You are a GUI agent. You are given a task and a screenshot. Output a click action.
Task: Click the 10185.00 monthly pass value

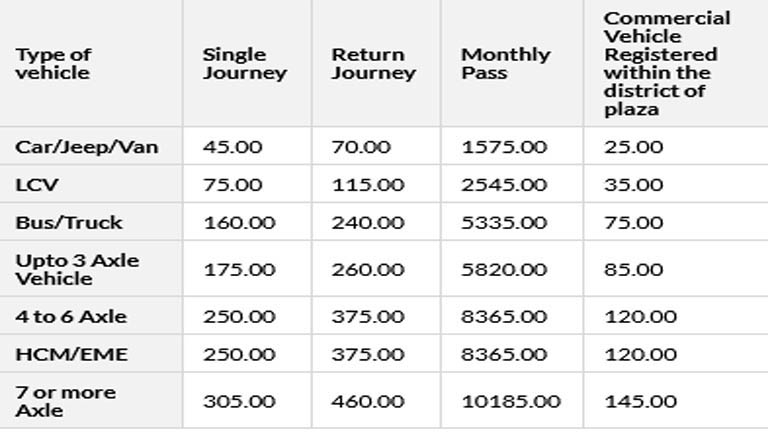tap(510, 402)
